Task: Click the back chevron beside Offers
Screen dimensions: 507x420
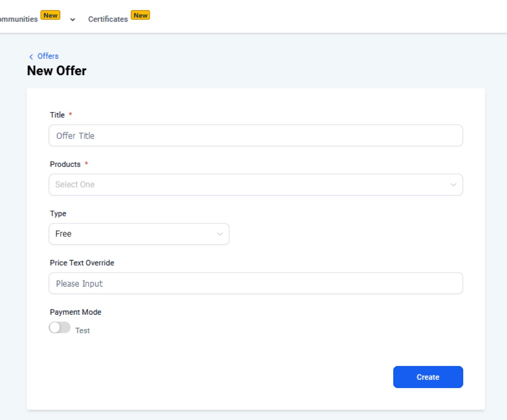Action: 31,56
